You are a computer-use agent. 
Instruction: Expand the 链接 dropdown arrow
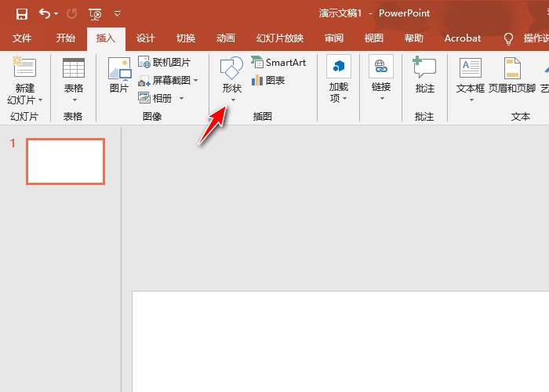tap(382, 99)
